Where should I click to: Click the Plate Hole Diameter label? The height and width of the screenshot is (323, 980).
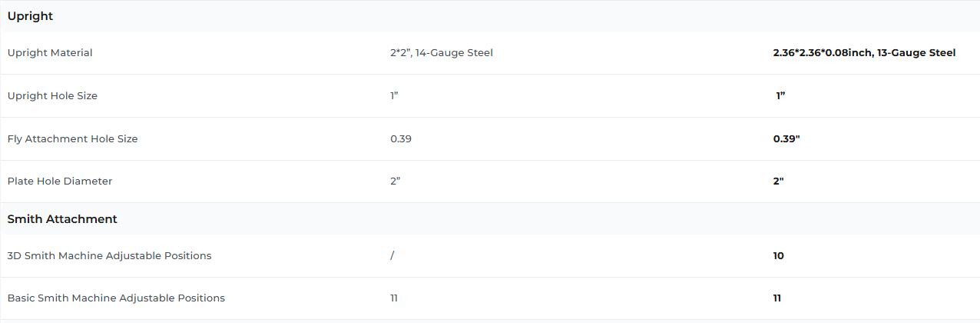click(x=60, y=181)
